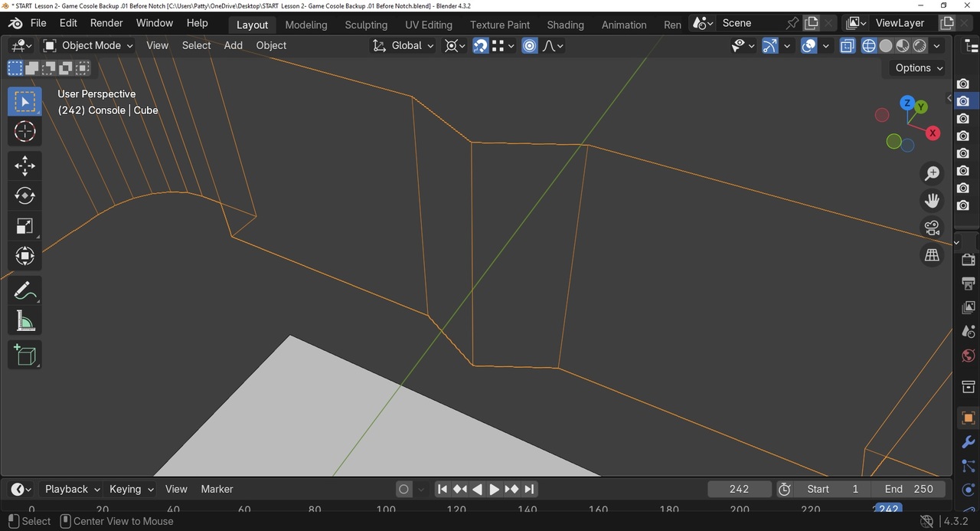The width and height of the screenshot is (980, 531).
Task: Switch to wireframe viewport shading
Action: (x=869, y=45)
